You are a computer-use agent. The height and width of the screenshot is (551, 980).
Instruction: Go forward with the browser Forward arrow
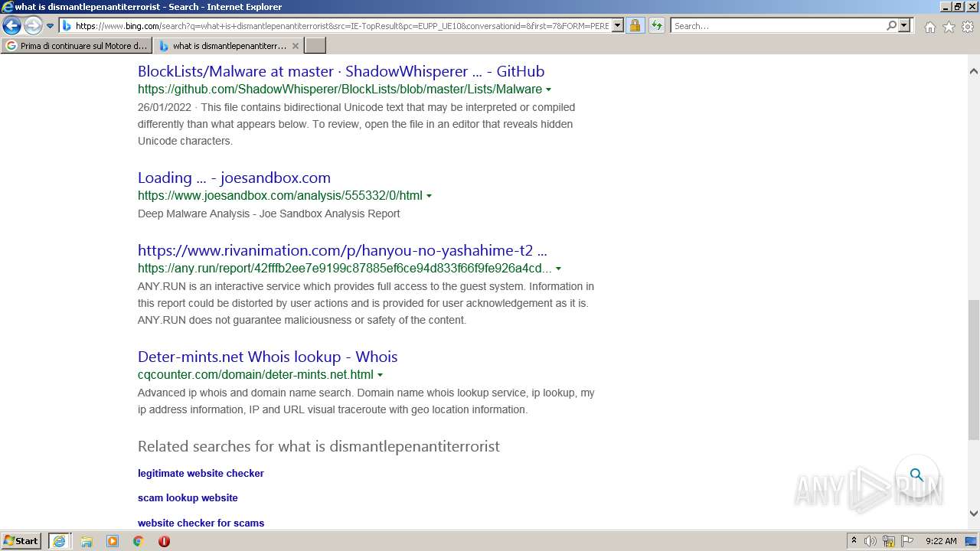33,26
